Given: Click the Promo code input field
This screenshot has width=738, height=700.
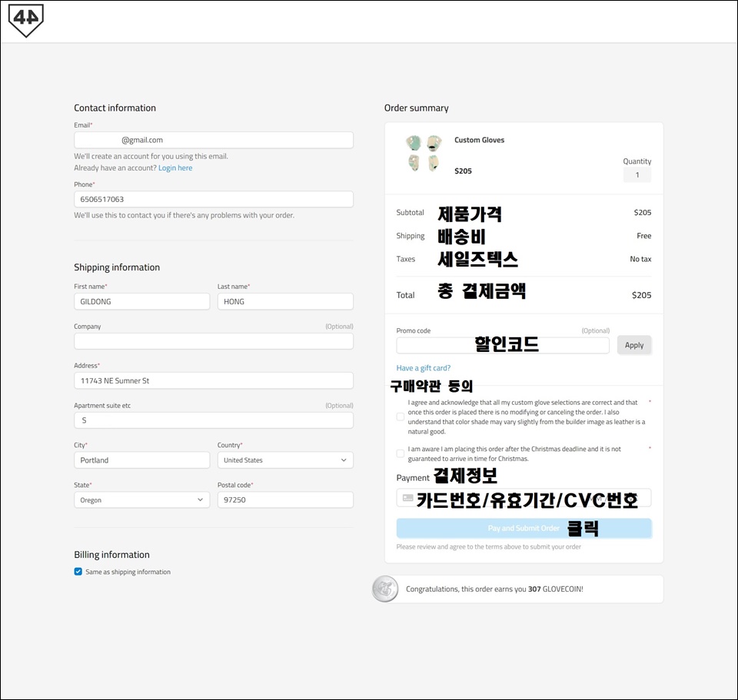Looking at the screenshot, I should tap(503, 345).
